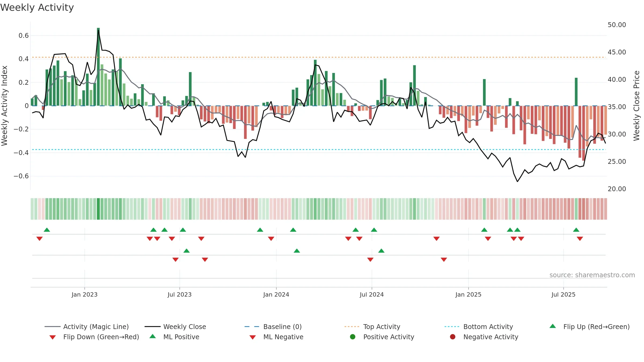Click the Jul 2023 x-axis label
This screenshot has height=362, width=644.
(x=180, y=294)
